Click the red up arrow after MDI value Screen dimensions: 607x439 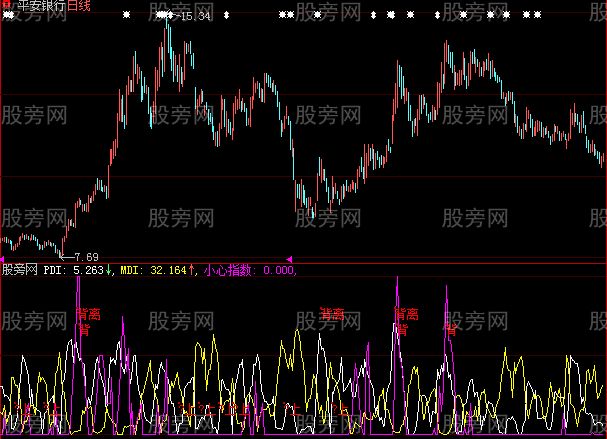[x=193, y=270]
